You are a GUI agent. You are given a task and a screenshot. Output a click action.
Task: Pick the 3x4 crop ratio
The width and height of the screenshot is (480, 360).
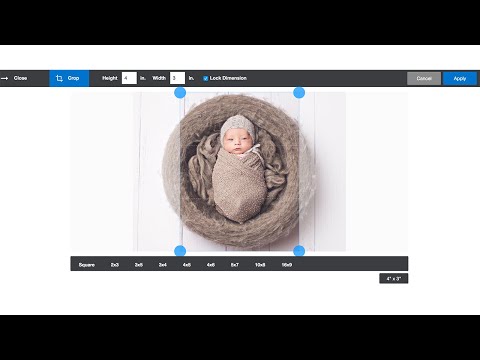pos(163,265)
